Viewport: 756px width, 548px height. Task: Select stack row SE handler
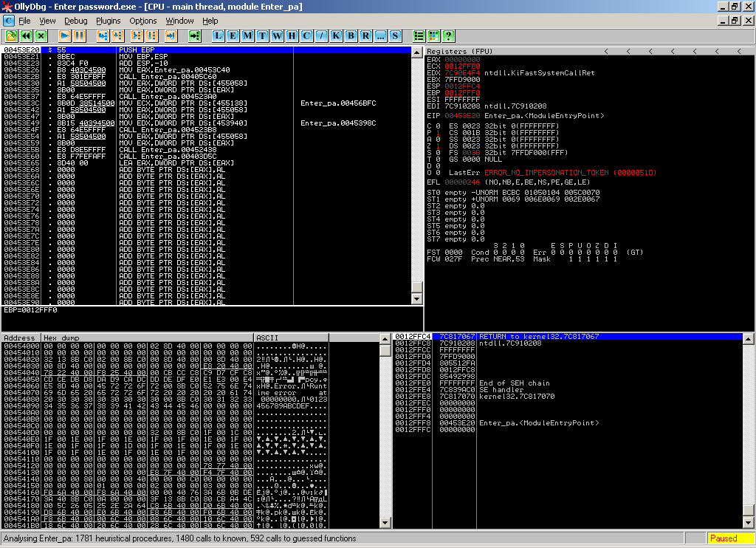[x=568, y=390]
